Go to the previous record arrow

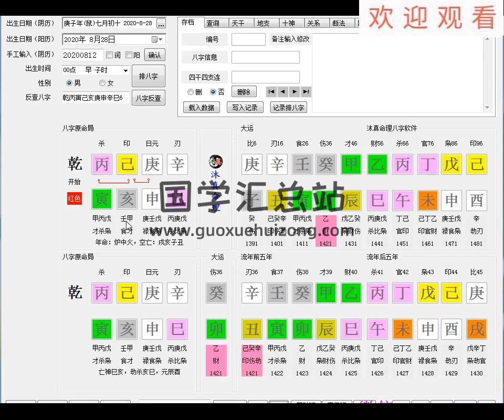pyautogui.click(x=282, y=91)
